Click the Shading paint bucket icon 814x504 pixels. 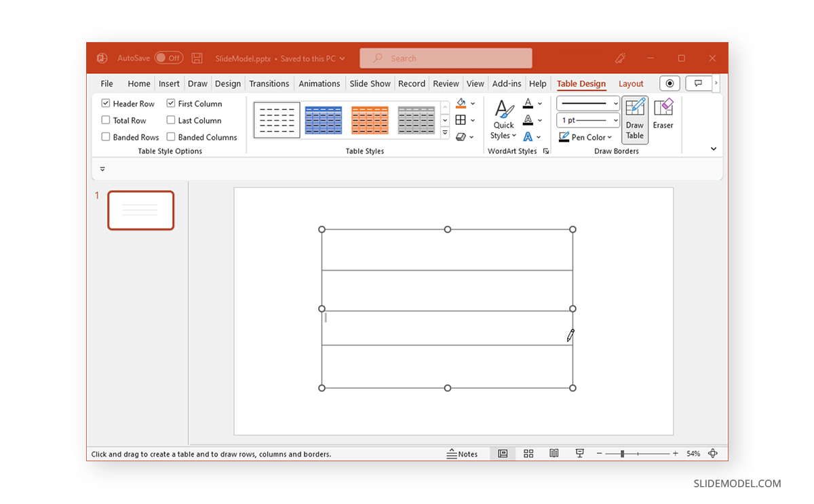461,103
